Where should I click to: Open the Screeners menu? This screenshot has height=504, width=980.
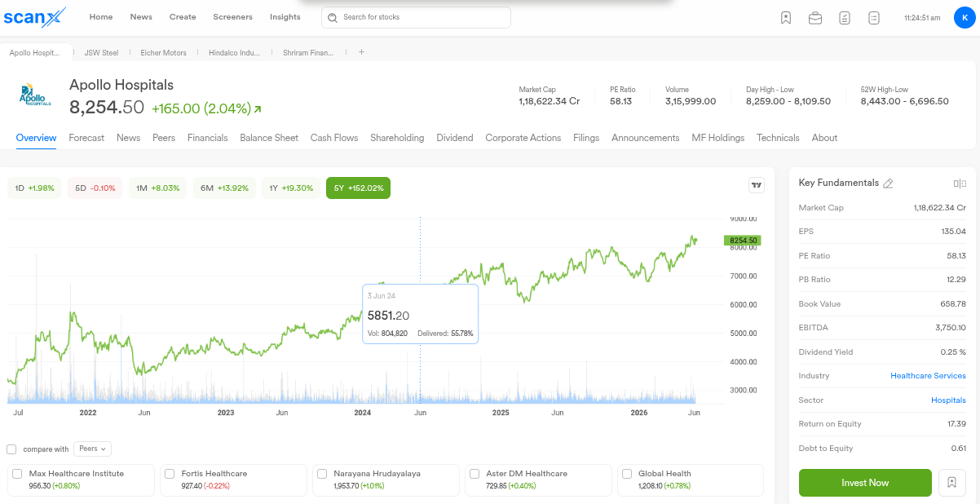click(233, 17)
